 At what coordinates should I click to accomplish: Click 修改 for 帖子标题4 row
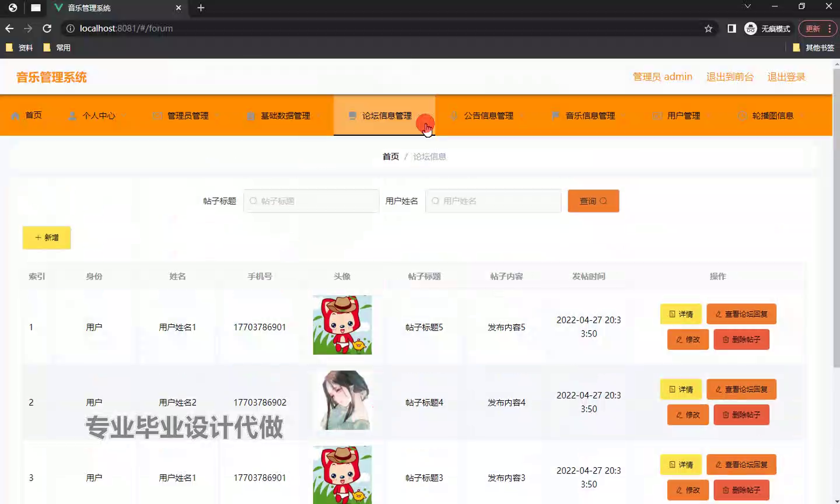[x=688, y=415]
